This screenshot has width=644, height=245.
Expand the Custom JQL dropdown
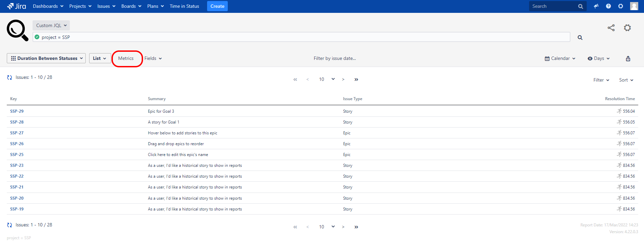(51, 25)
